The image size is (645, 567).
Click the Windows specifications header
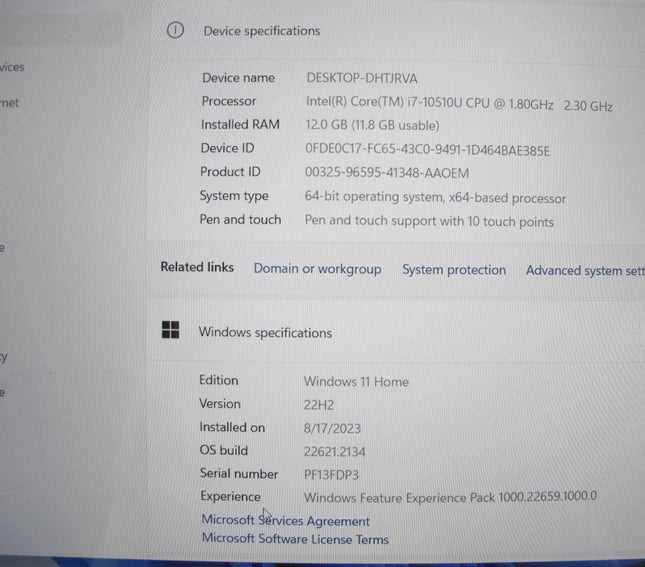pos(265,332)
